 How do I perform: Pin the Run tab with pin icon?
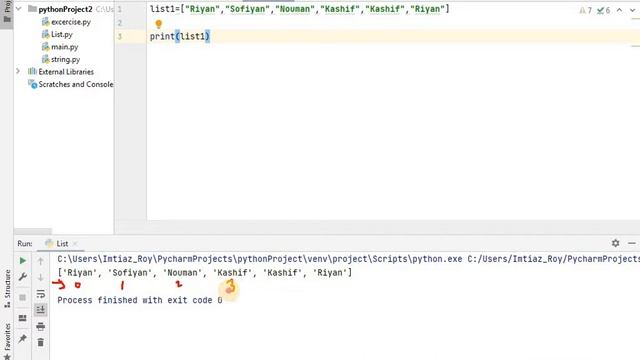[23, 338]
